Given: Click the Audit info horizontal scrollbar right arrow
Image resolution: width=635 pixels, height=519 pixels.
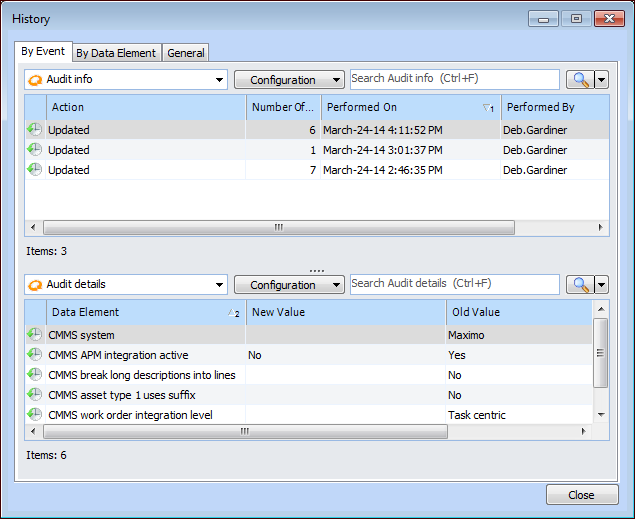Looking at the screenshot, I should coord(600,227).
